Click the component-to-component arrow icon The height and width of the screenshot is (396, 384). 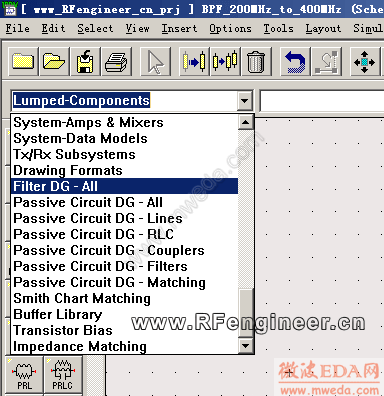[x=225, y=62]
